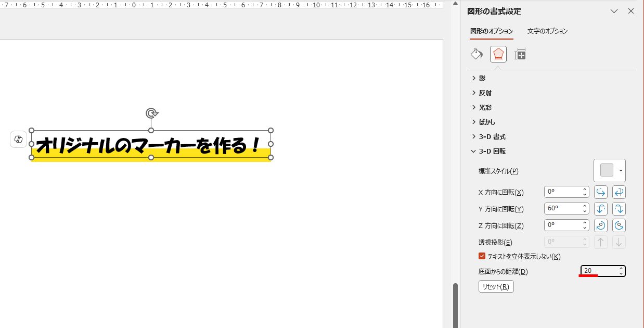Expand the ぼかし section
644x328 pixels.
click(483, 122)
